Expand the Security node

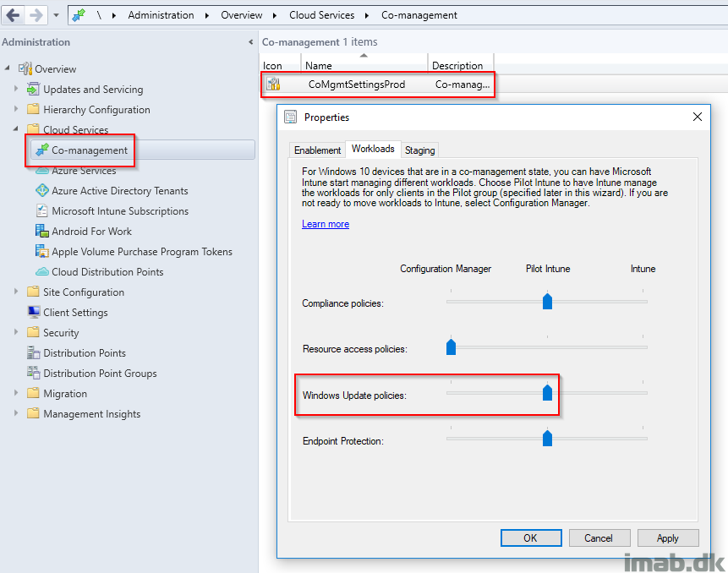click(16, 332)
